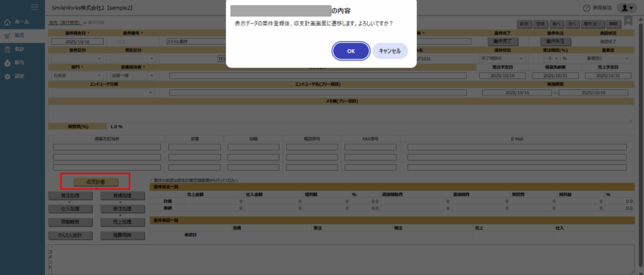The image size is (644, 275).
Task: Click the 収支計画 button
Action: pyautogui.click(x=95, y=182)
